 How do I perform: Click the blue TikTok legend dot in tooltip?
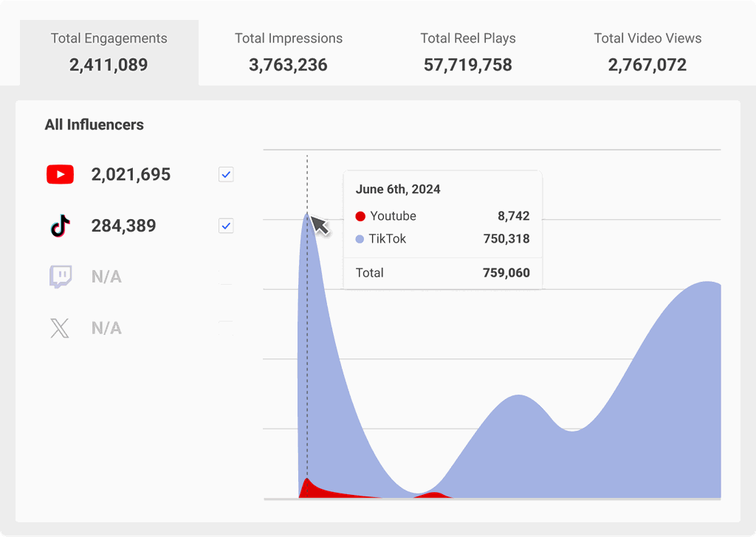pyautogui.click(x=360, y=240)
